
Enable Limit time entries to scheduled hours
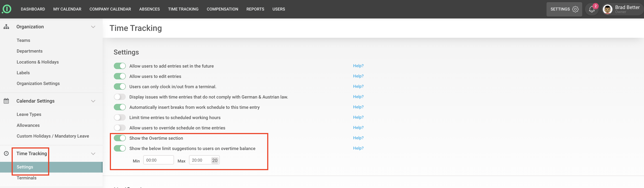(120, 118)
